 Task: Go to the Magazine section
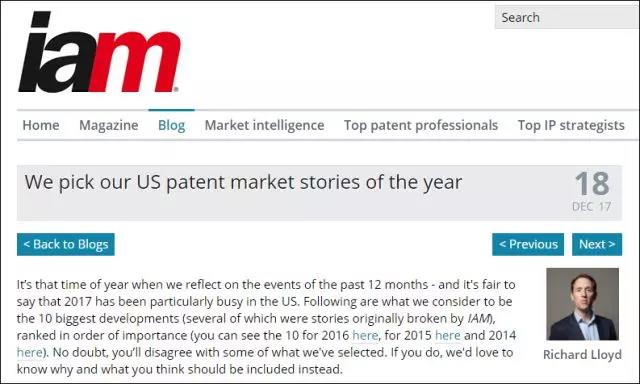109,125
